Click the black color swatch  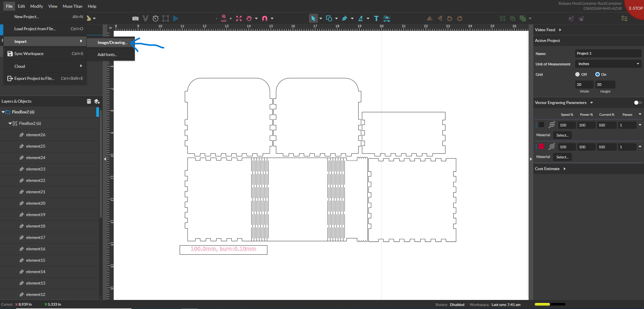coord(541,125)
